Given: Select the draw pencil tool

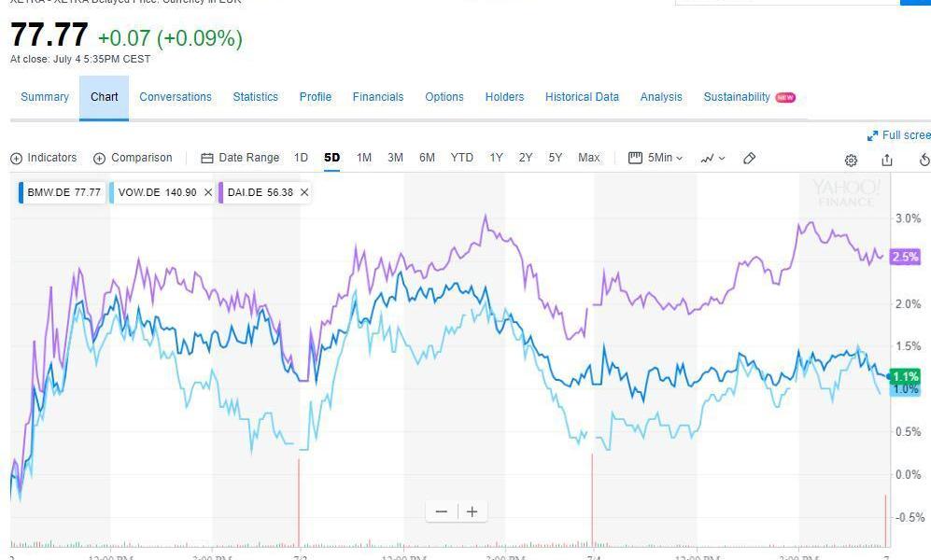Looking at the screenshot, I should pos(749,159).
